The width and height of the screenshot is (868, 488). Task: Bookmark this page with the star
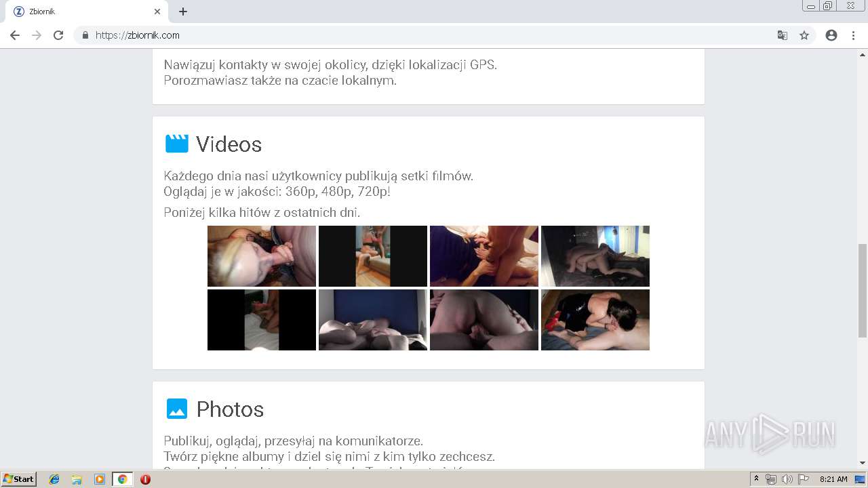804,35
